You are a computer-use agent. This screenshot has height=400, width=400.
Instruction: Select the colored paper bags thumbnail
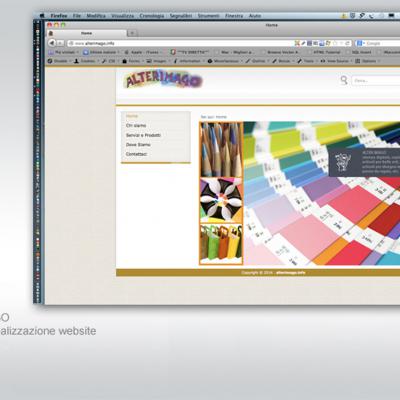tap(221, 244)
